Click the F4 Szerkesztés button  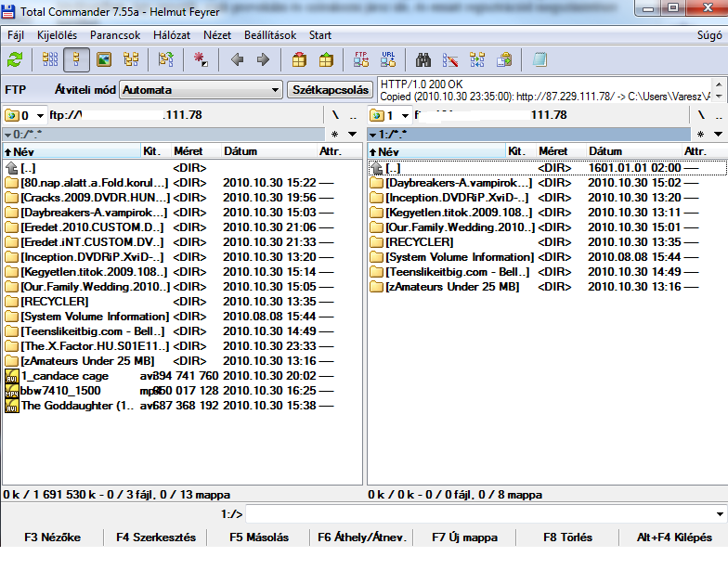click(x=156, y=538)
